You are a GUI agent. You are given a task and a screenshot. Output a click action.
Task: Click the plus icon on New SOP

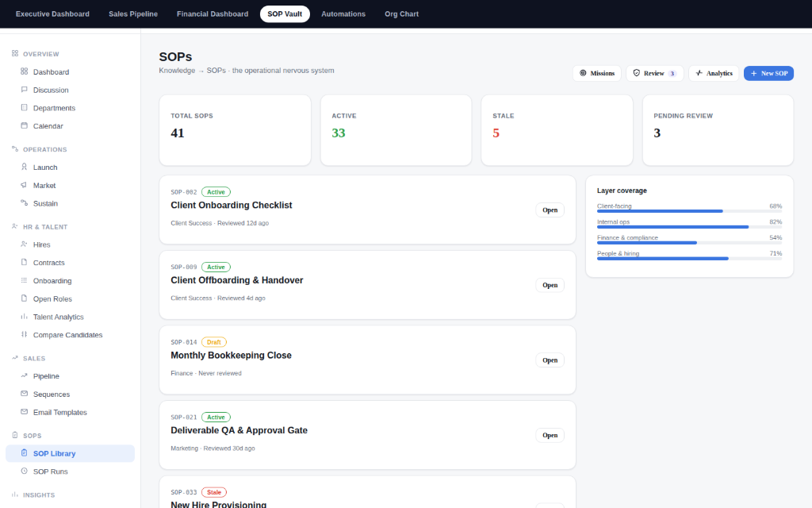click(754, 74)
